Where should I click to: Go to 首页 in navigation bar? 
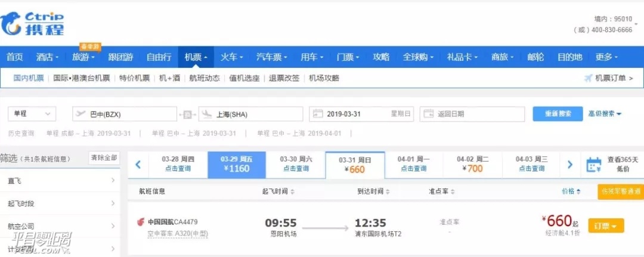pos(15,57)
